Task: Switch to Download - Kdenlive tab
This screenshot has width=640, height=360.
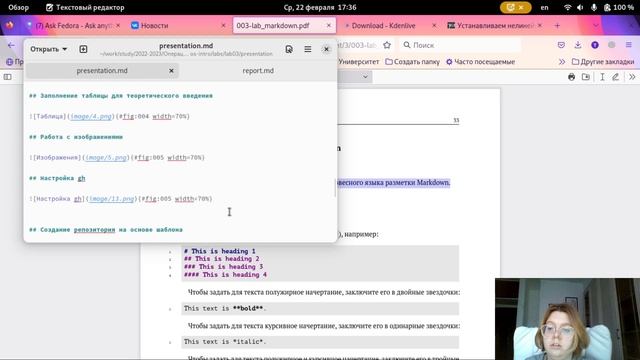Action: point(383,25)
